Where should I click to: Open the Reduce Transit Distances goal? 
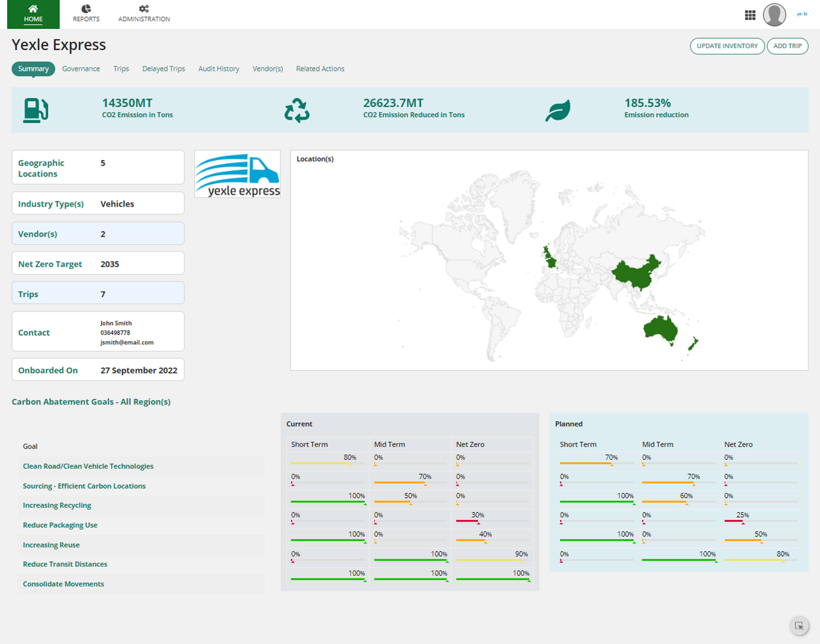point(65,564)
